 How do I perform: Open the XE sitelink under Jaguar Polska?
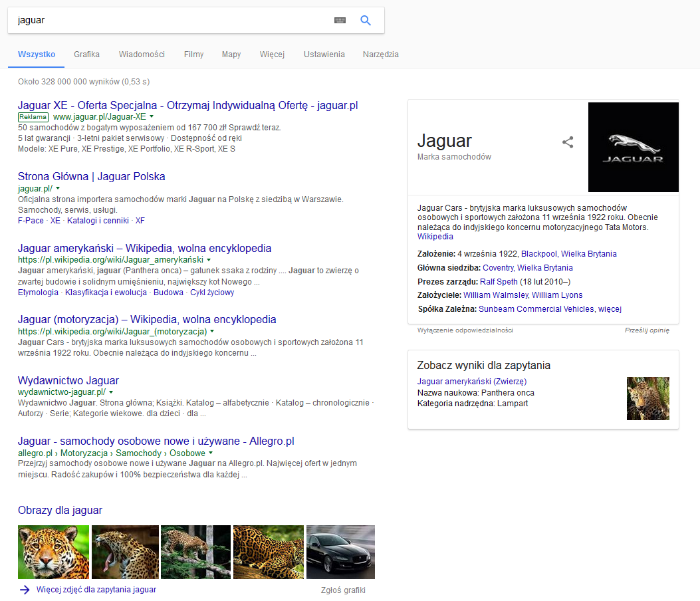(55, 221)
